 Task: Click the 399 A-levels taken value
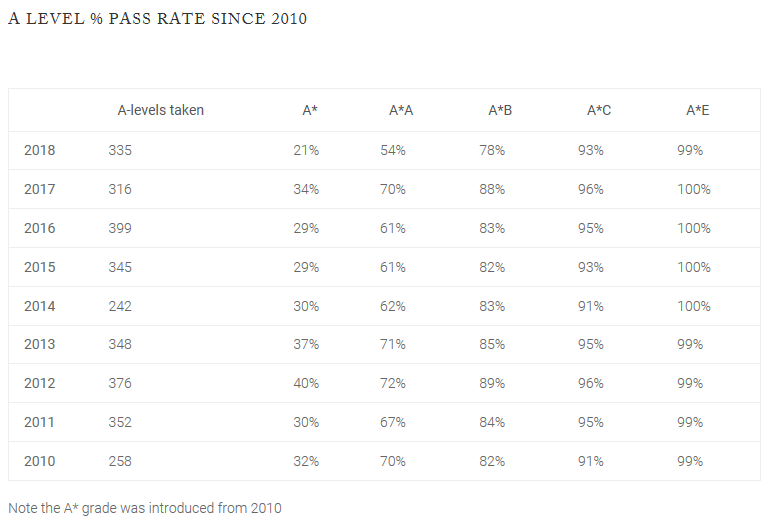[x=120, y=228]
